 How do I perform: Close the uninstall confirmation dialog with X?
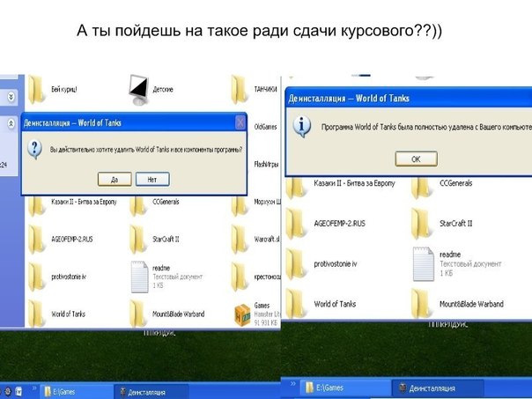coord(240,122)
